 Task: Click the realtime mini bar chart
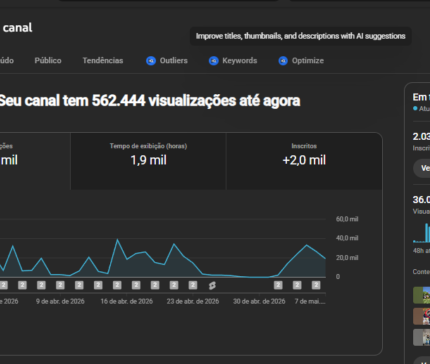coord(421,233)
